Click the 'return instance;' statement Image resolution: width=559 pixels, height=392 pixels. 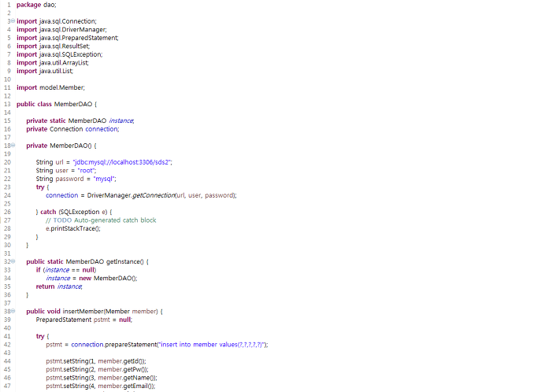59,287
